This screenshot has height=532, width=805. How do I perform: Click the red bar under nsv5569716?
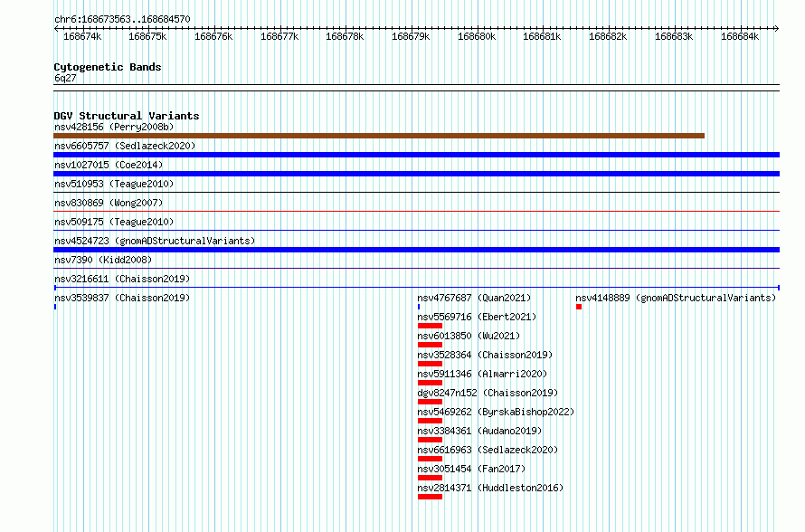430,326
